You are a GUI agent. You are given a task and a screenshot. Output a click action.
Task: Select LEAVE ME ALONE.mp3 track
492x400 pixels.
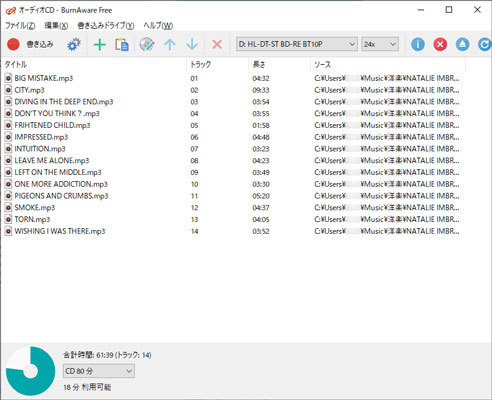pyautogui.click(x=52, y=161)
